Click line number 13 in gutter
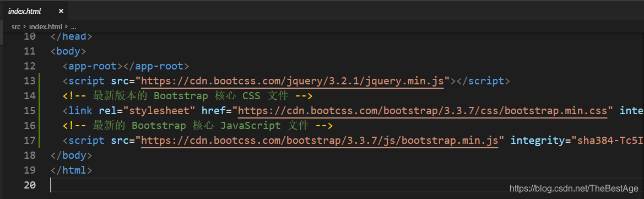 pyautogui.click(x=30, y=81)
